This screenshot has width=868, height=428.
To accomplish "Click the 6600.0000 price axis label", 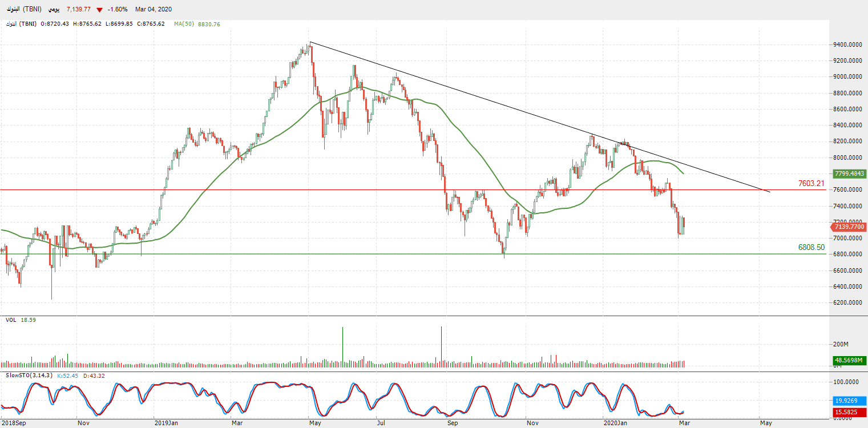I will (x=847, y=270).
